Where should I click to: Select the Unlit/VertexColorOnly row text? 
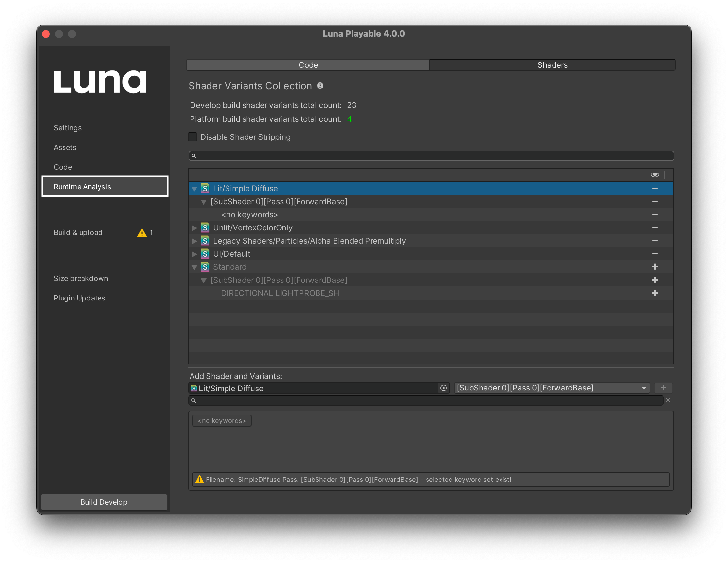click(x=253, y=228)
